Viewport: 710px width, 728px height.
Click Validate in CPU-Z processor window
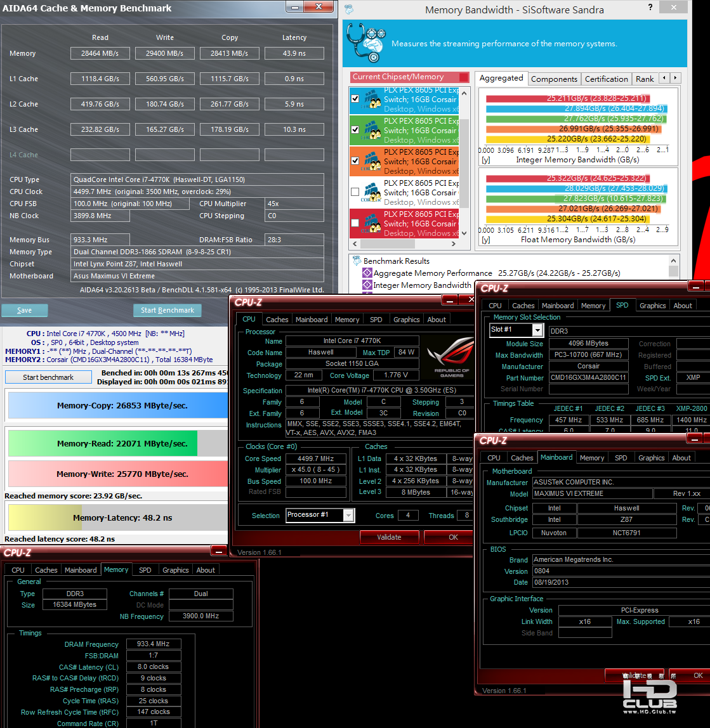coord(389,537)
